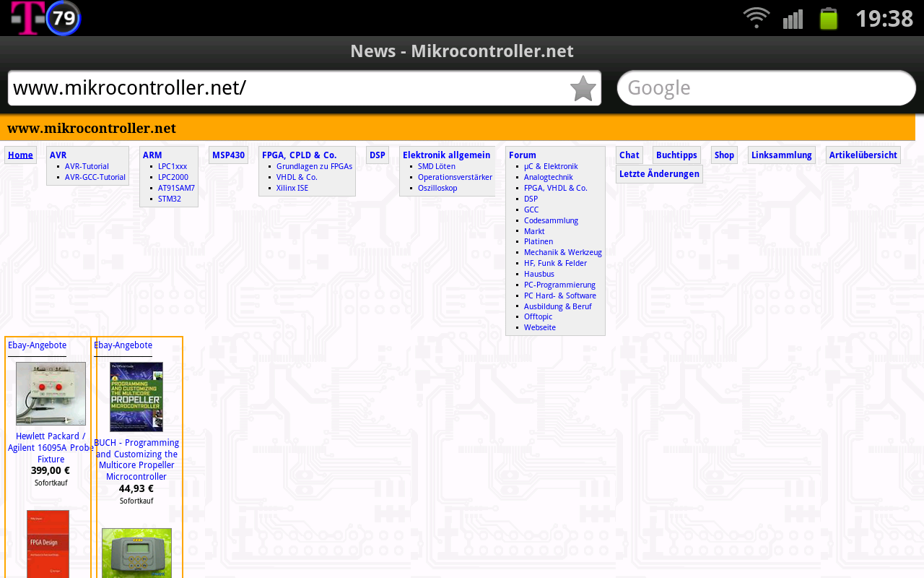Open HF, Funk & Felder link

click(x=555, y=263)
